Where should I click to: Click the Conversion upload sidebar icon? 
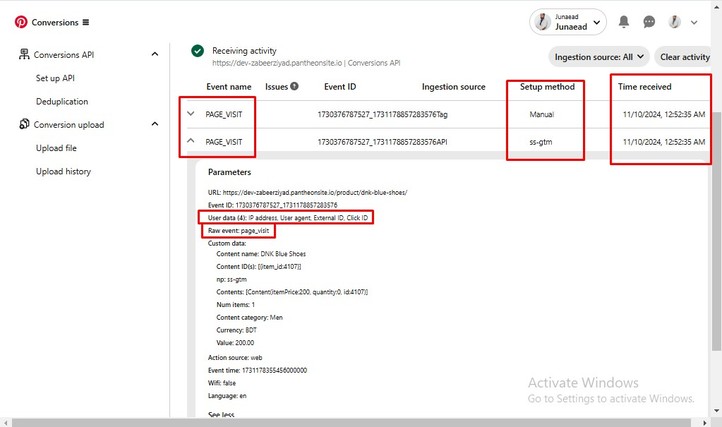coord(24,124)
